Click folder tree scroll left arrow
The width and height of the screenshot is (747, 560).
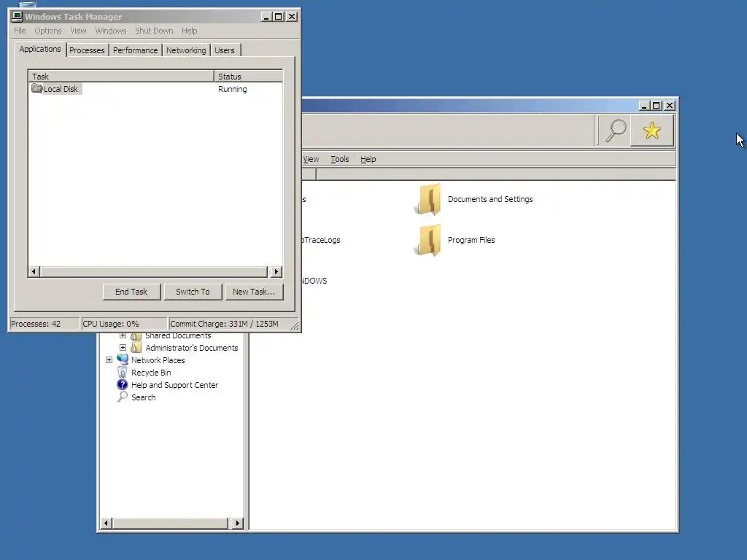pos(107,524)
